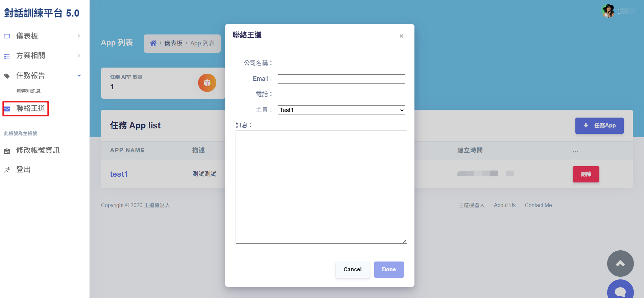The width and height of the screenshot is (644, 298).
Task: Close the 聯絡王道 dialog with X
Action: [401, 36]
